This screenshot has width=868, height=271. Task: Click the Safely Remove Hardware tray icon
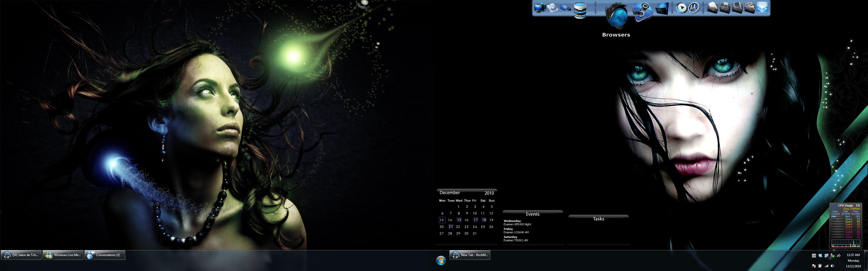833,256
